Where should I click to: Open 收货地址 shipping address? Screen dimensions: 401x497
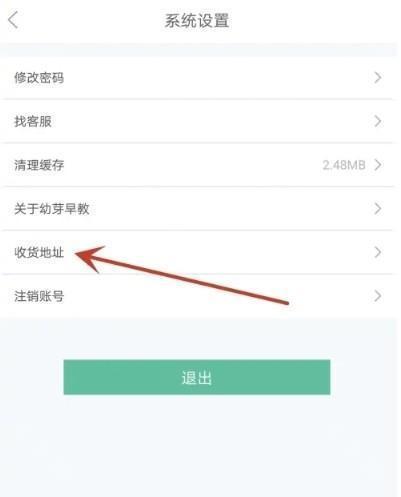coord(197,252)
